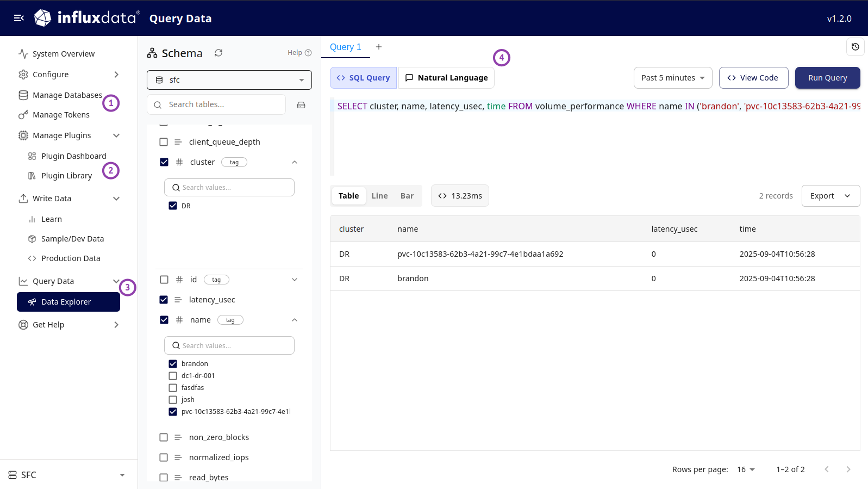Select Data Explorer
This screenshot has height=489, width=868.
68,302
